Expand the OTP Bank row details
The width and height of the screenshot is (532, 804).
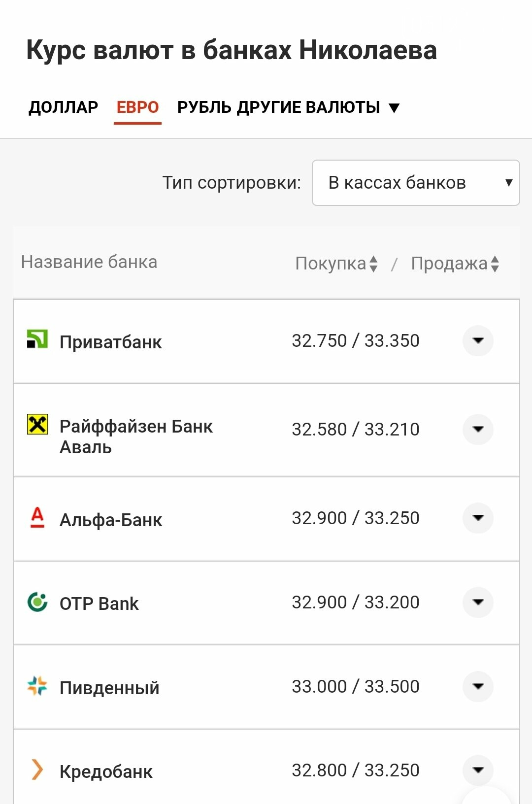point(478,602)
